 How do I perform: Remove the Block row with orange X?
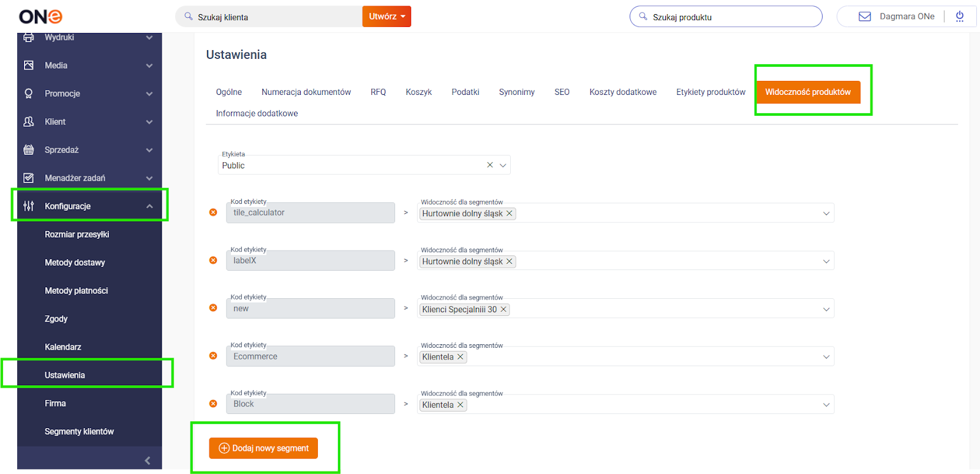pyautogui.click(x=213, y=404)
